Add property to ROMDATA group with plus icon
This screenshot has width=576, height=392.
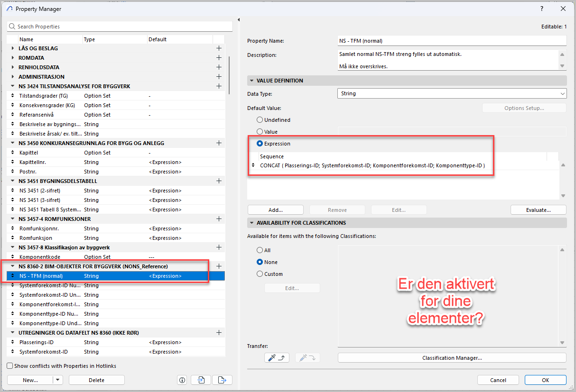(x=219, y=58)
